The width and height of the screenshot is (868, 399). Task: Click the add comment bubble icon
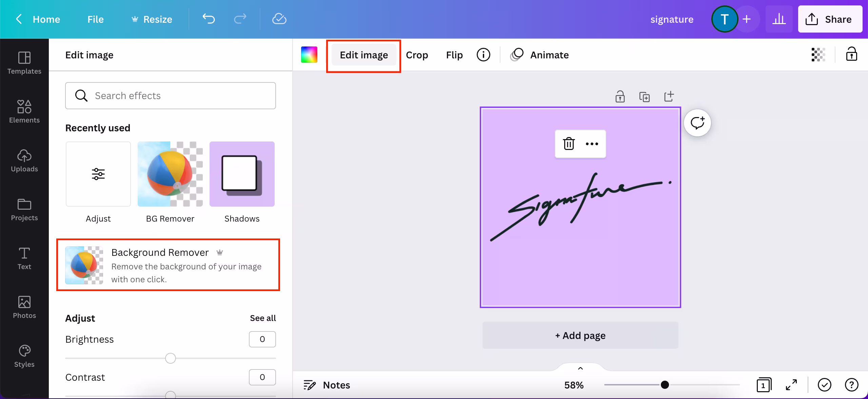click(697, 123)
